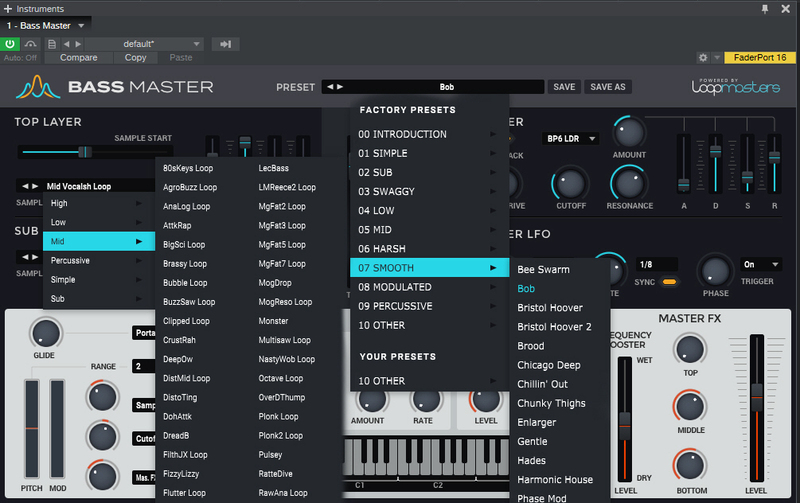
Task: Open the BP6 LDR filter type dropdown
Action: [x=572, y=138]
